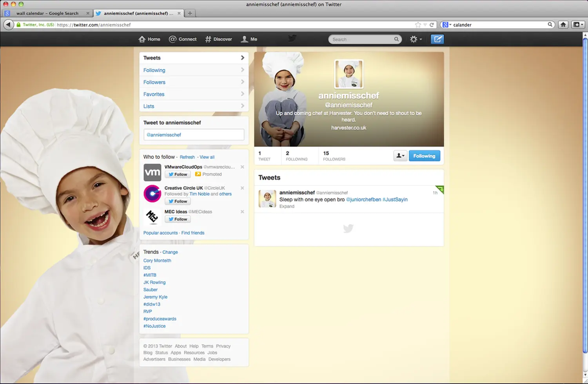Dismiss VMwareCloudOps suggestion
The image size is (588, 384).
242,167
